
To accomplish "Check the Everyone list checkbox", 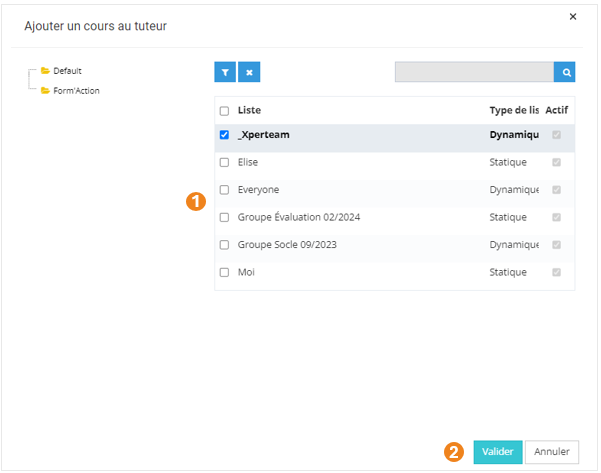I will click(x=224, y=189).
